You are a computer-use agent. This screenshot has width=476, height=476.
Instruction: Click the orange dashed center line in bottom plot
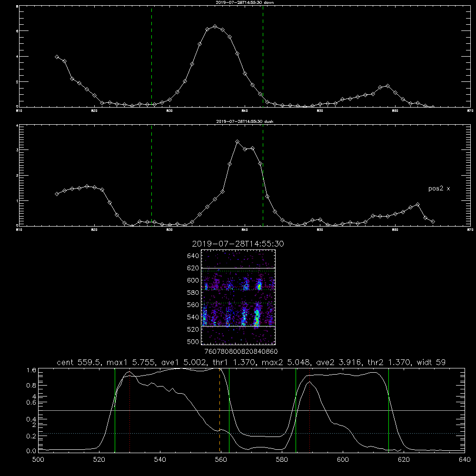point(219,410)
